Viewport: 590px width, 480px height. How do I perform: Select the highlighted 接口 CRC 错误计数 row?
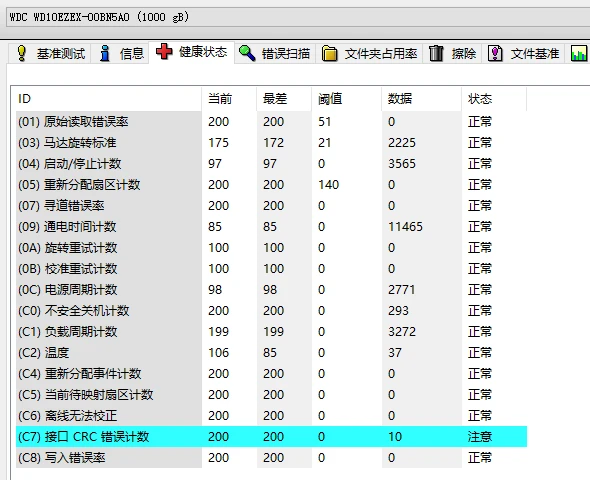pos(271,437)
